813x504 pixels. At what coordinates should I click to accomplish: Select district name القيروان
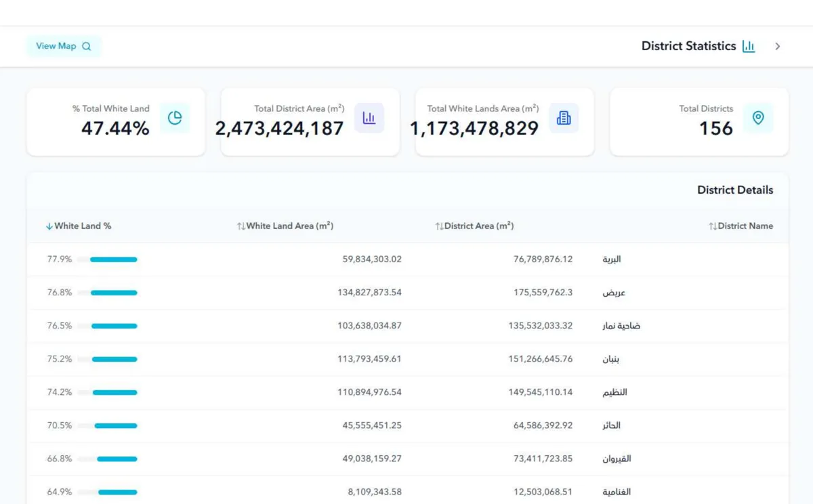pos(617,459)
